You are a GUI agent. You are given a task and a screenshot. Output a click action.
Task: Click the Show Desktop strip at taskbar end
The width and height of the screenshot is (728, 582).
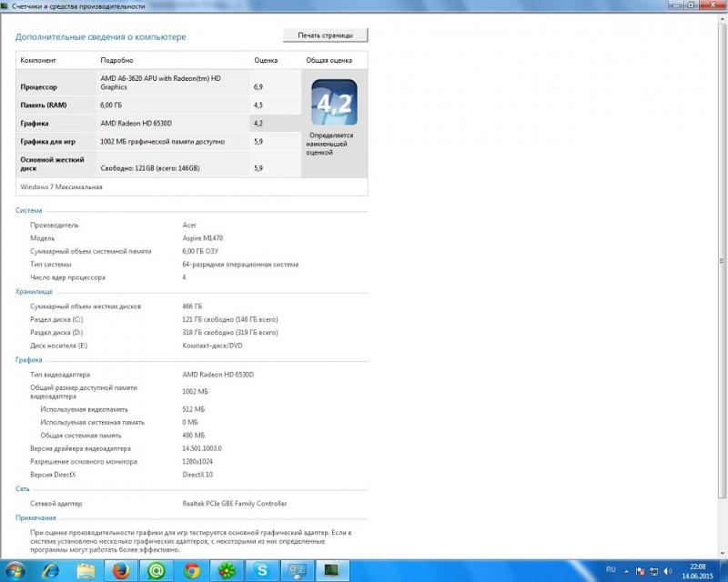(x=724, y=571)
